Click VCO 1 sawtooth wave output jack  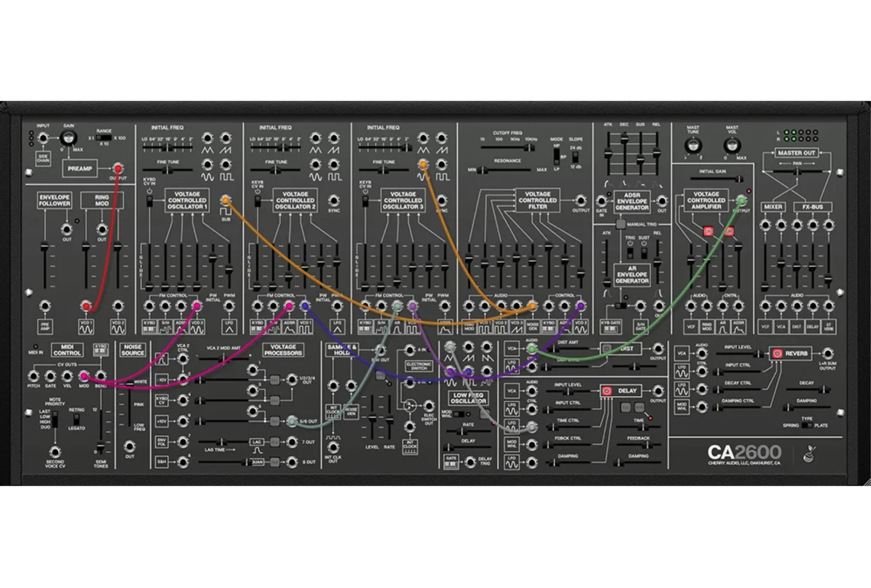pos(226,138)
